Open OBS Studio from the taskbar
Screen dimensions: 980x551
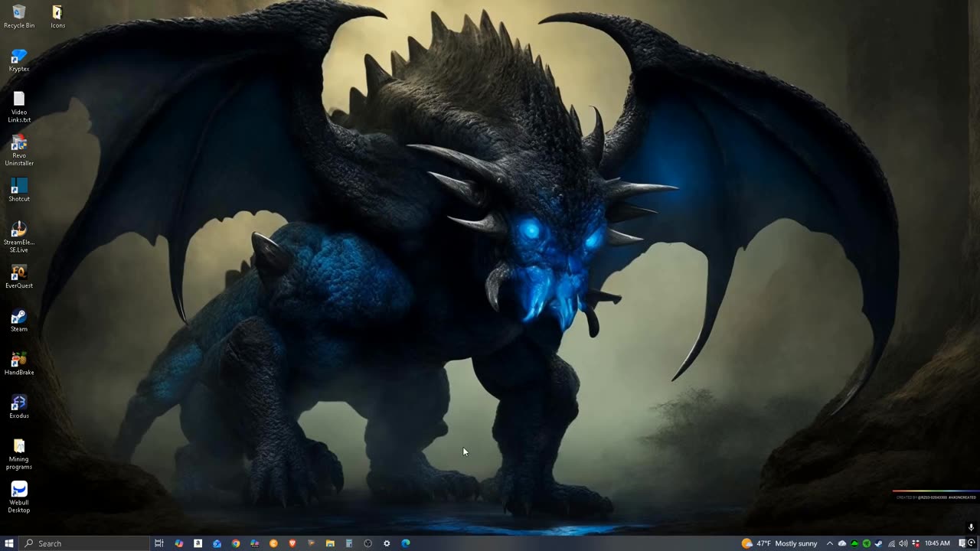tap(367, 543)
